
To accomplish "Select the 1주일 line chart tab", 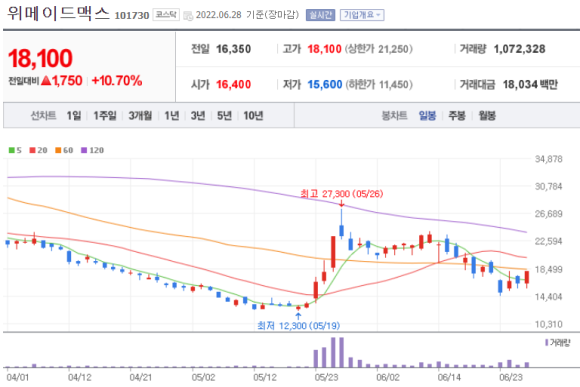I will point(105,116).
